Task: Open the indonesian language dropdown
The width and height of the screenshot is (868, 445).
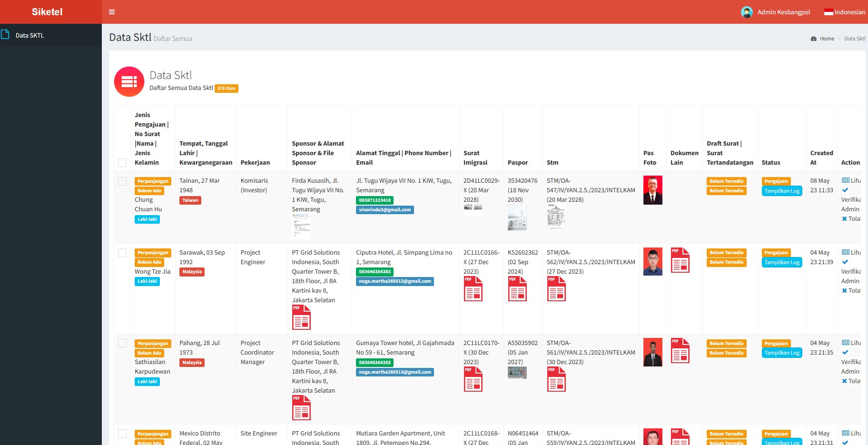Action: pos(845,12)
